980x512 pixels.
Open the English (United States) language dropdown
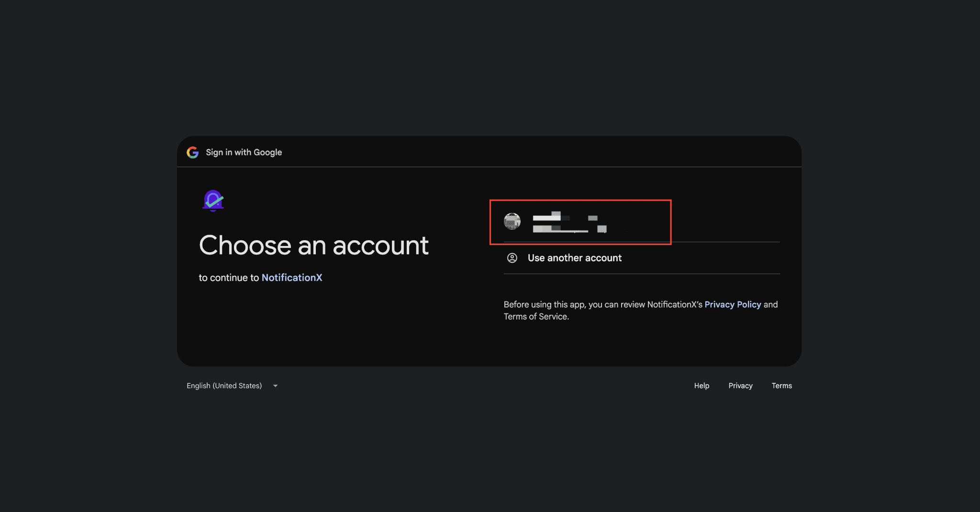233,386
